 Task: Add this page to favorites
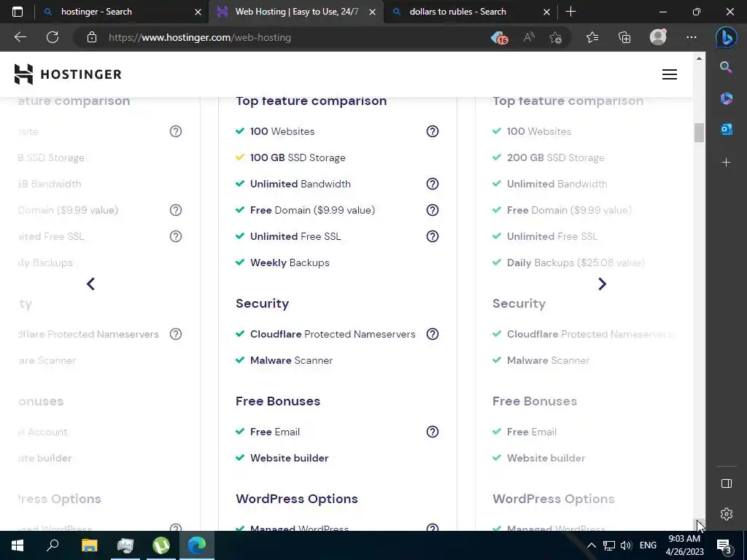(x=555, y=37)
